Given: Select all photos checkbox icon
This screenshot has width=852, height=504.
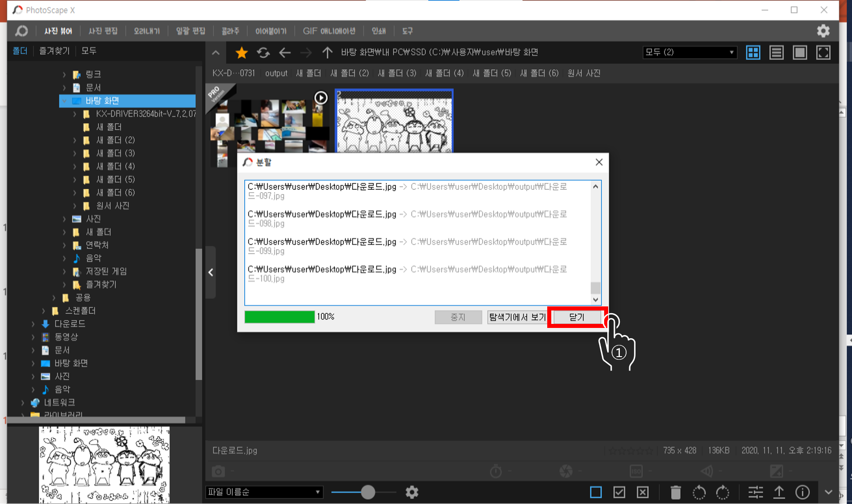Looking at the screenshot, I should point(619,492).
